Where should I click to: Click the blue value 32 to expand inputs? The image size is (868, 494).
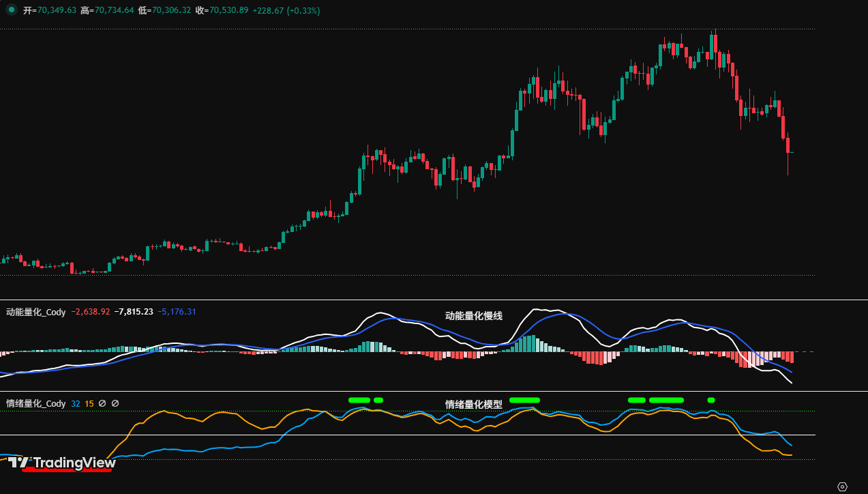click(76, 403)
